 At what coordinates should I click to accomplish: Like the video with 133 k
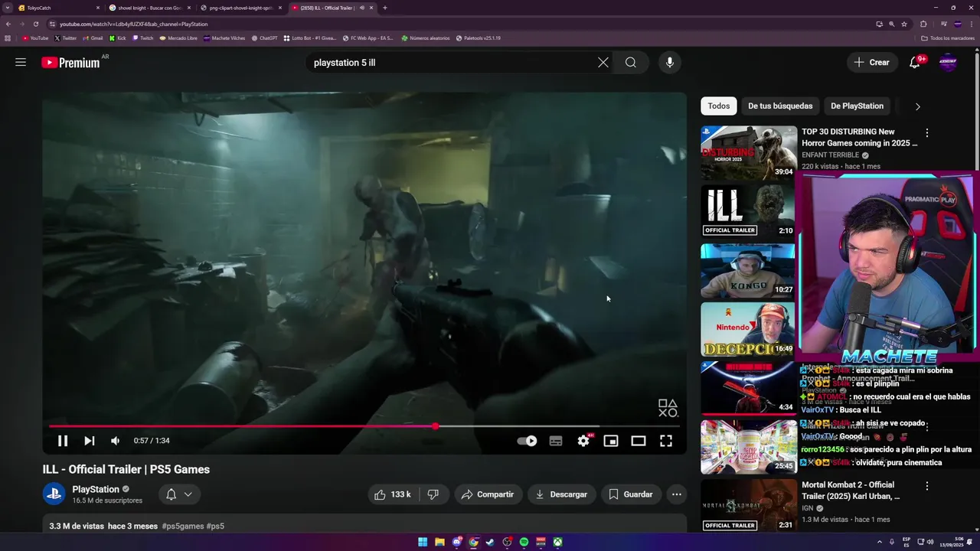392,494
